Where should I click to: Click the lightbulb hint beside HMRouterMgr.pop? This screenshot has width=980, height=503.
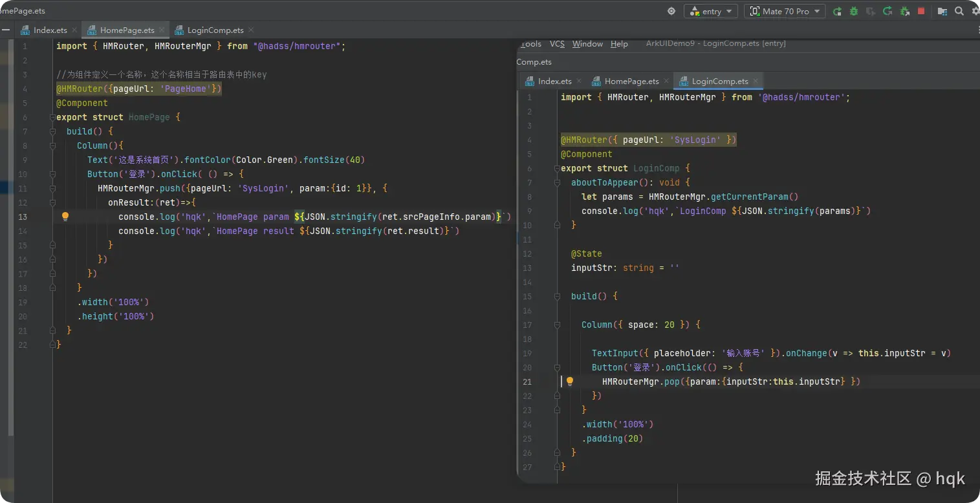point(570,381)
